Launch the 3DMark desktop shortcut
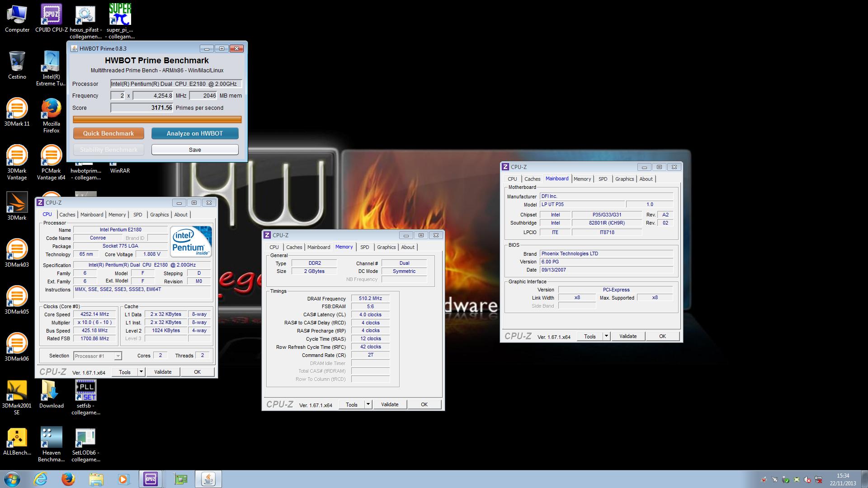Screen dimensions: 868x488 (x=17, y=206)
